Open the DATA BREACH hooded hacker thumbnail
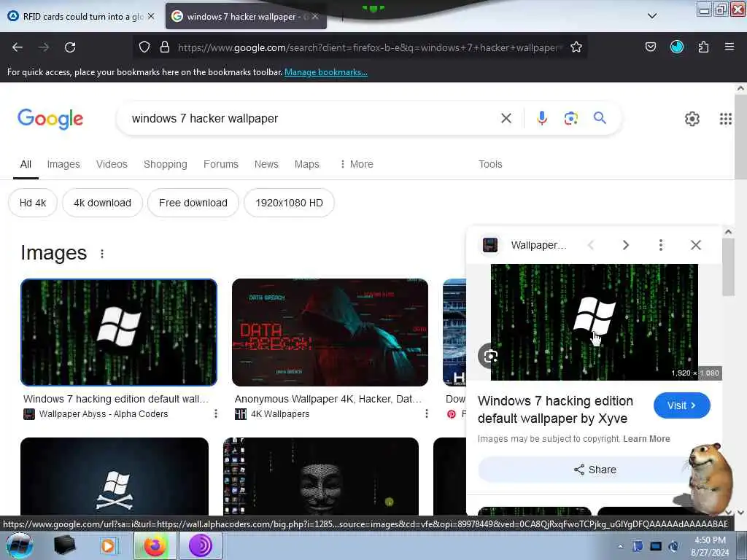 pos(330,332)
